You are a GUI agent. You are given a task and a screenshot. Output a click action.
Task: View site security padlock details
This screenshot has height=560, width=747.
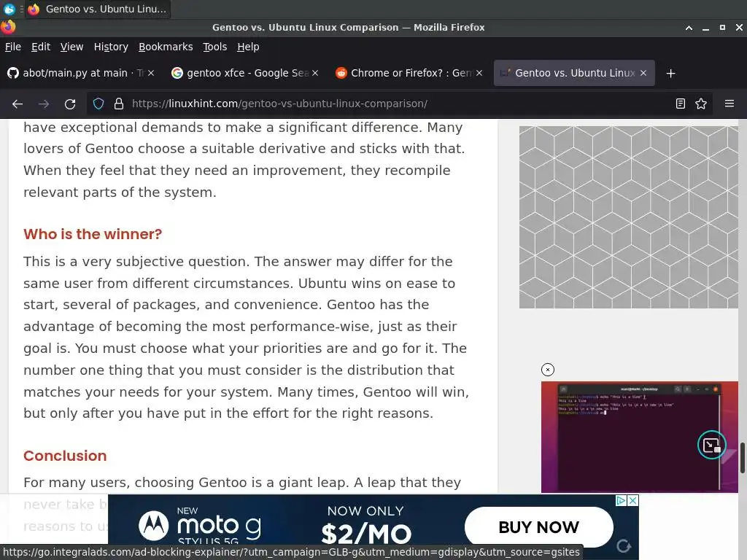pyautogui.click(x=119, y=104)
